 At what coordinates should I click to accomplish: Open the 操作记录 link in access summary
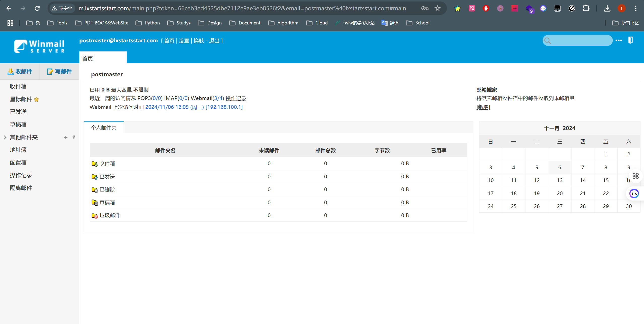click(x=236, y=98)
